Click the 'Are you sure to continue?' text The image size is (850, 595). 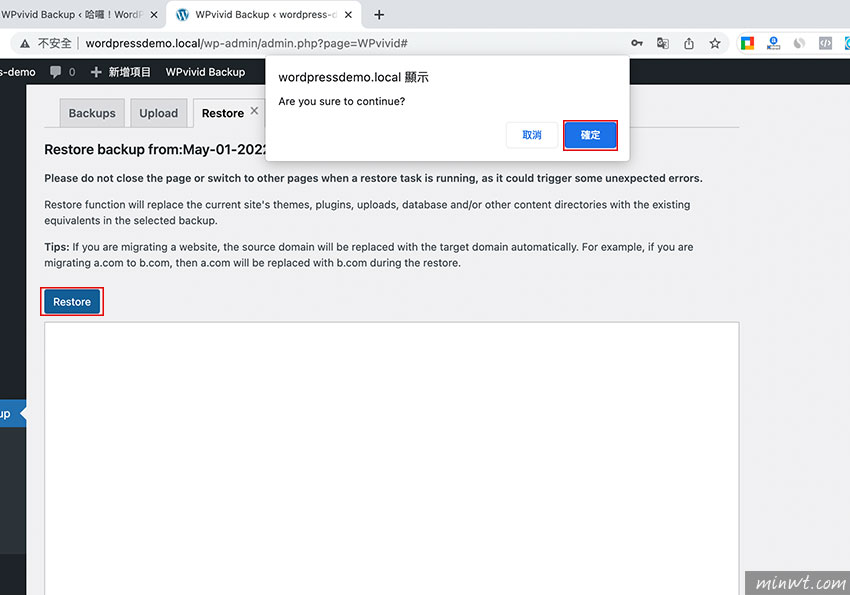tap(342, 101)
